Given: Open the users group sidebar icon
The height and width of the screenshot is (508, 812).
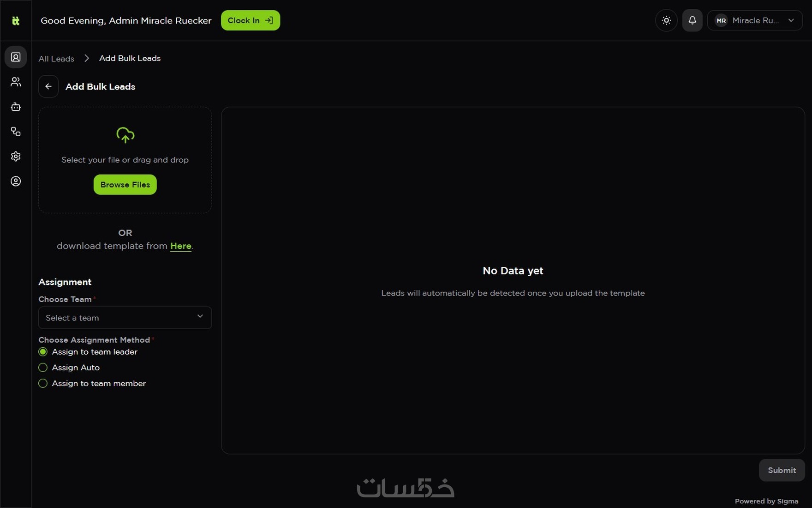Looking at the screenshot, I should click(x=16, y=82).
